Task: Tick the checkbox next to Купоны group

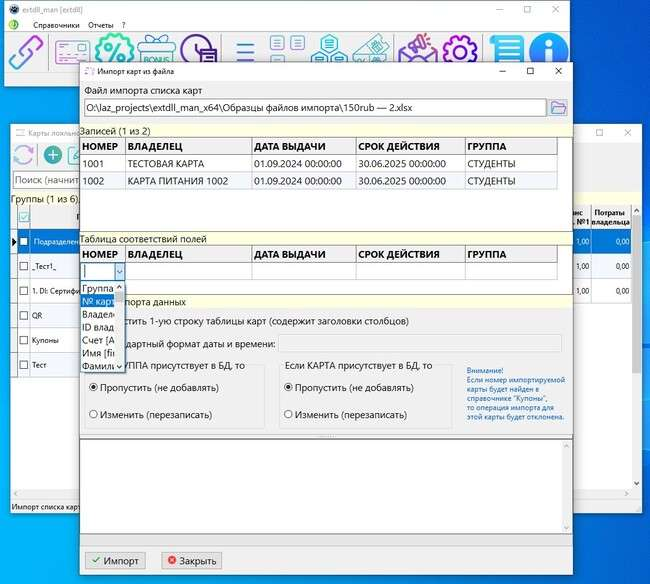Action: click(x=24, y=340)
